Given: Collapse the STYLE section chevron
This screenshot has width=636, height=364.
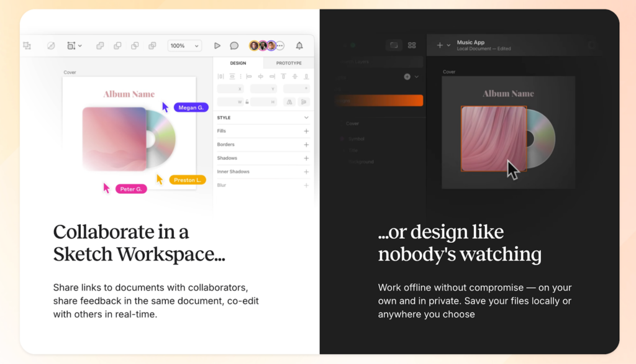Looking at the screenshot, I should 306,117.
